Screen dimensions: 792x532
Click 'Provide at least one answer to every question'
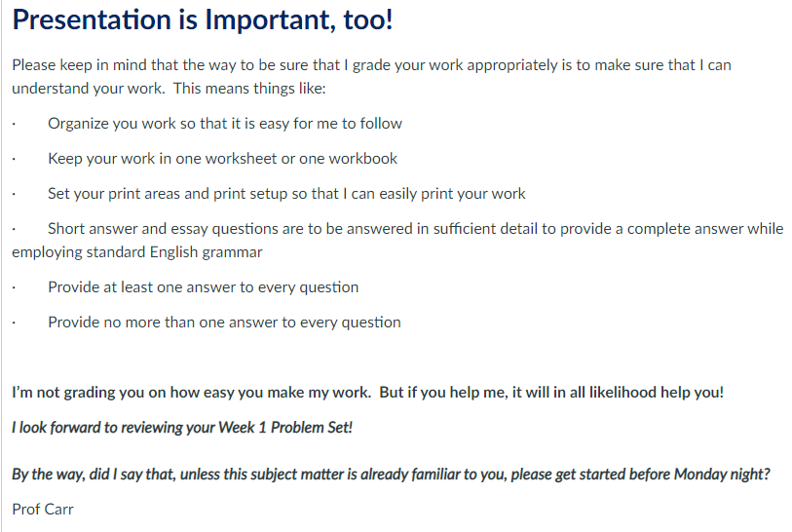pos(203,287)
